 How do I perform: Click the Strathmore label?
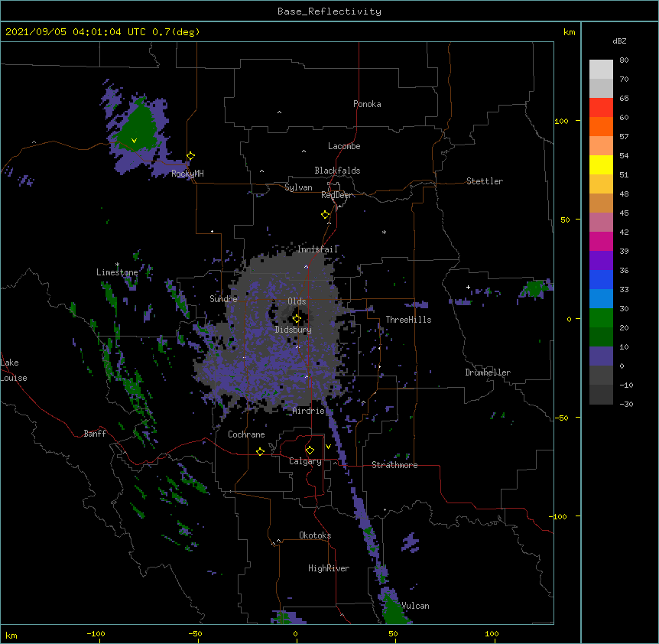click(394, 465)
